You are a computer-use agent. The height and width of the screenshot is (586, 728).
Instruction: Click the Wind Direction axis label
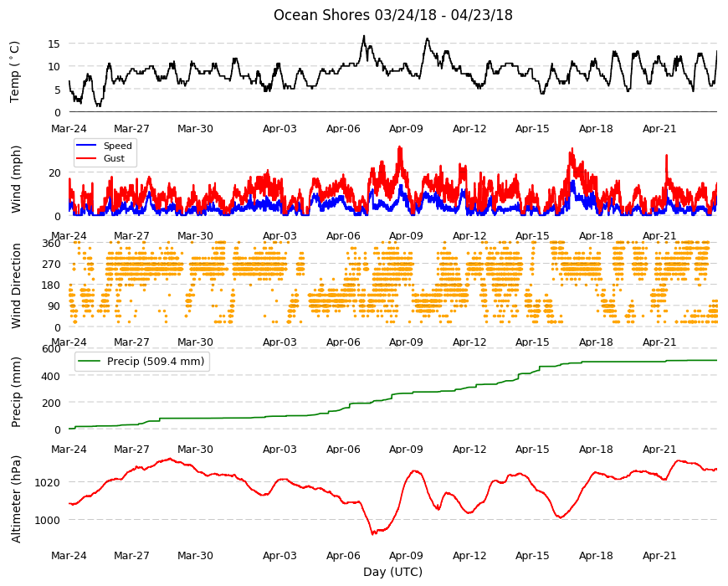point(16,285)
